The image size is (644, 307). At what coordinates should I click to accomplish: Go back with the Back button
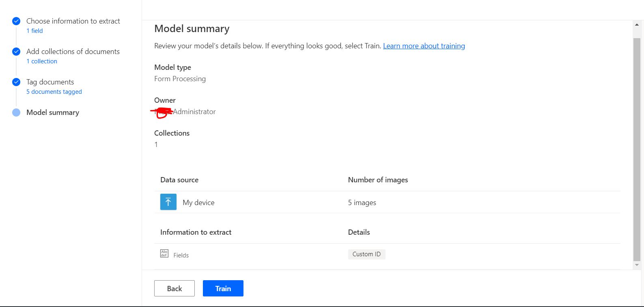(x=174, y=288)
